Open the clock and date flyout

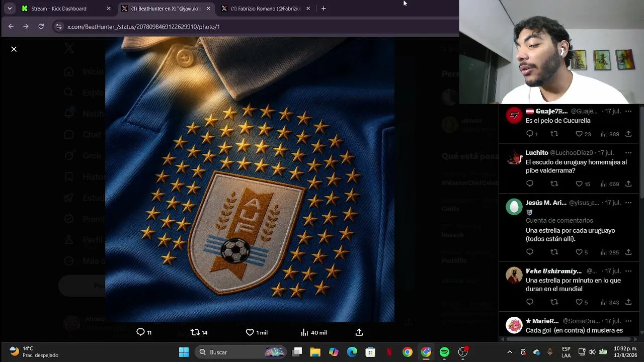pyautogui.click(x=625, y=352)
